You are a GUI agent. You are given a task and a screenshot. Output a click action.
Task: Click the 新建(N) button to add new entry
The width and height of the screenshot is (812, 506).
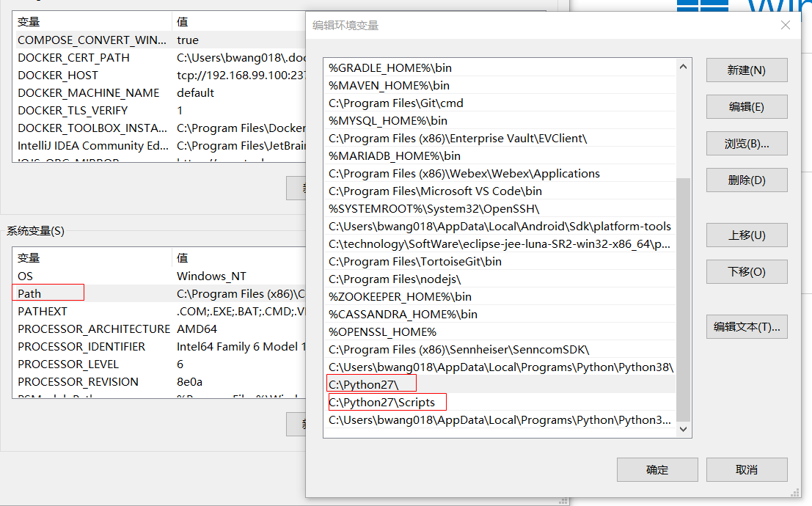pos(747,70)
